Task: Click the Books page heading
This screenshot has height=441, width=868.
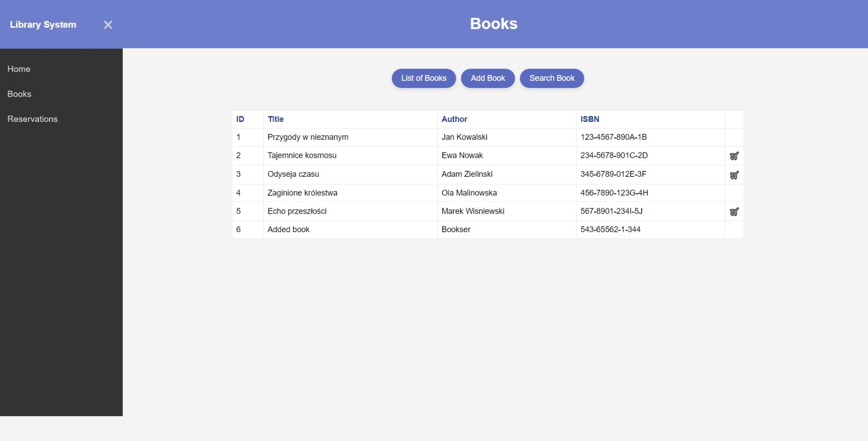Action: point(493,23)
